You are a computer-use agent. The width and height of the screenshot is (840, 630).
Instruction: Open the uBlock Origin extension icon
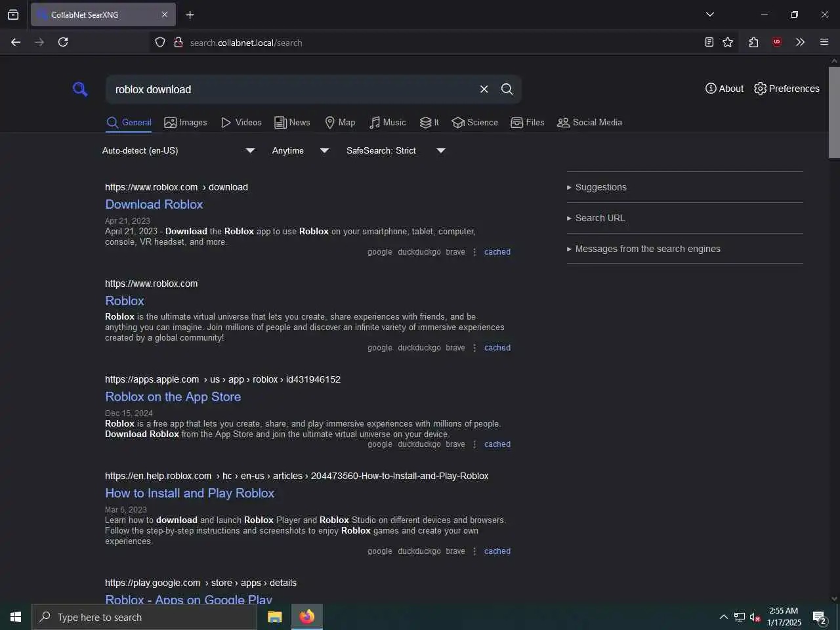pos(777,42)
